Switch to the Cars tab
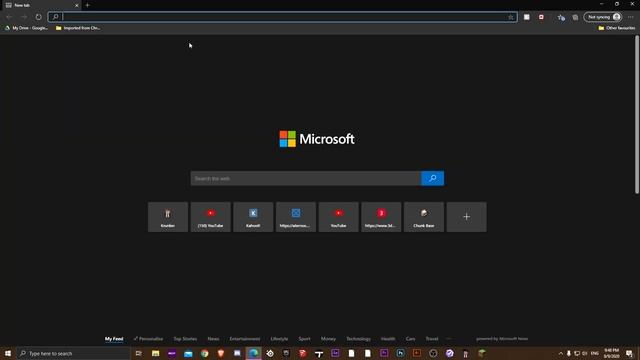 (410, 339)
